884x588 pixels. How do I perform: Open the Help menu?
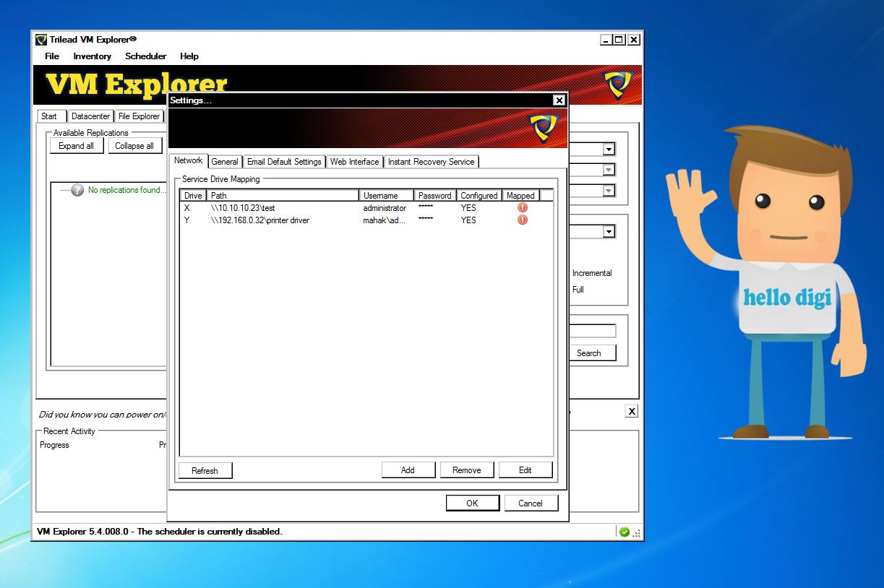point(189,56)
